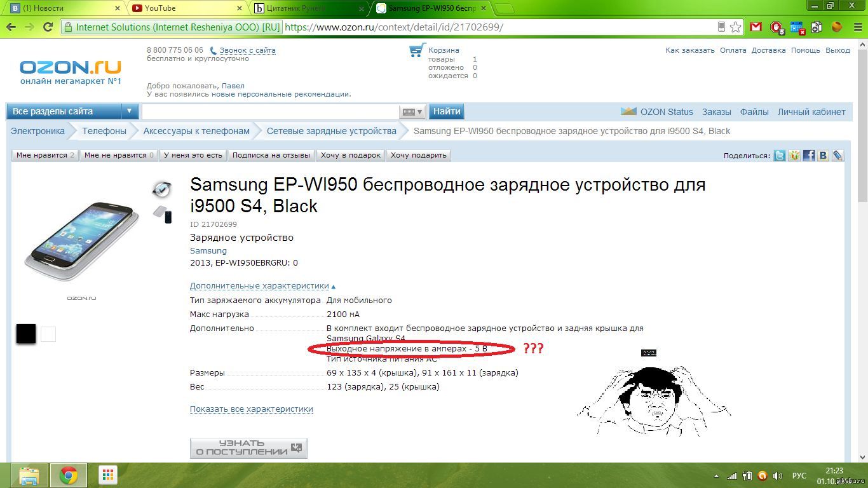Select the white color swatch
The image size is (868, 488).
tap(48, 334)
